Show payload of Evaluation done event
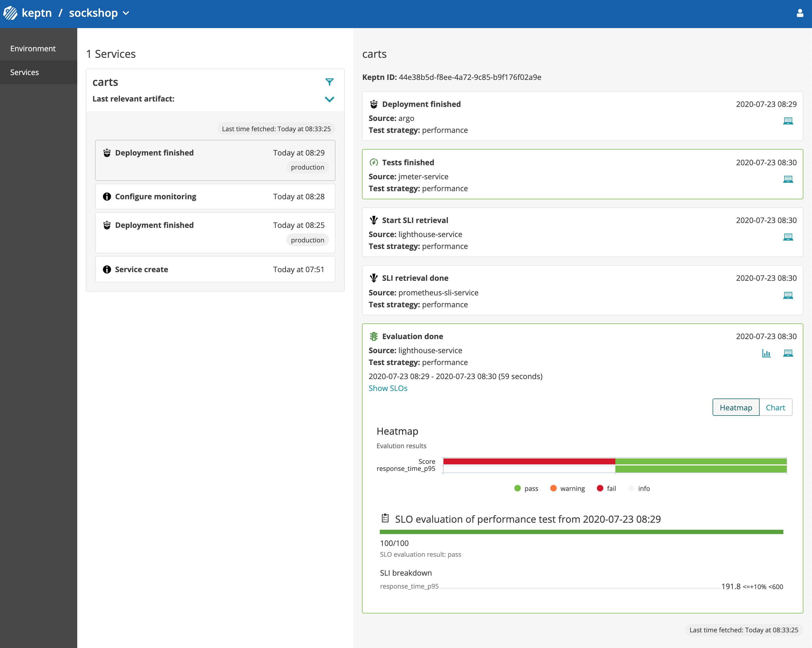The height and width of the screenshot is (648, 812). coord(788,353)
